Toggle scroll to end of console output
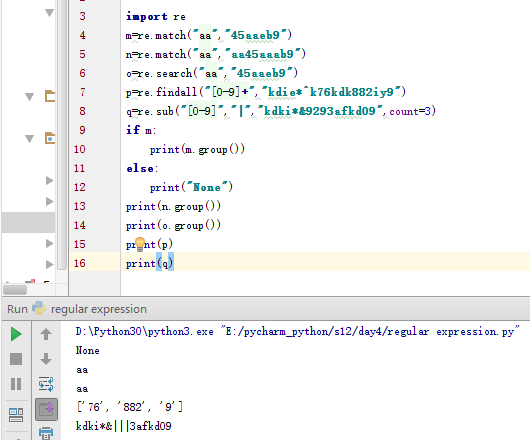The height and width of the screenshot is (440, 530). click(x=46, y=410)
